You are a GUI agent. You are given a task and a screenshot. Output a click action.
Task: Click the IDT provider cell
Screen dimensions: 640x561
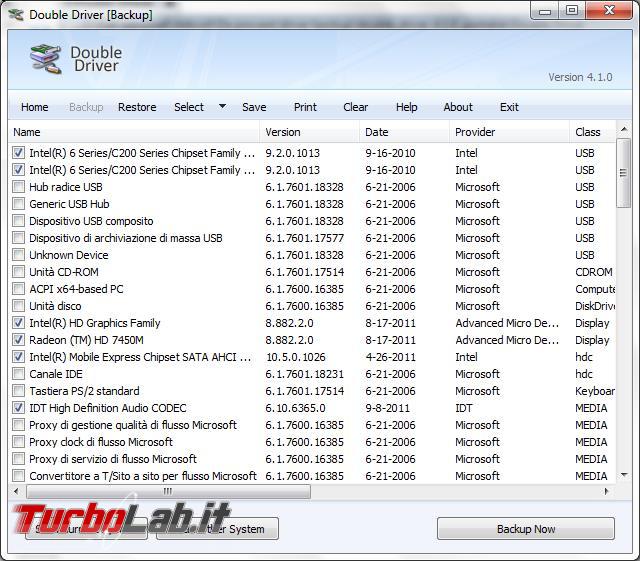point(464,408)
